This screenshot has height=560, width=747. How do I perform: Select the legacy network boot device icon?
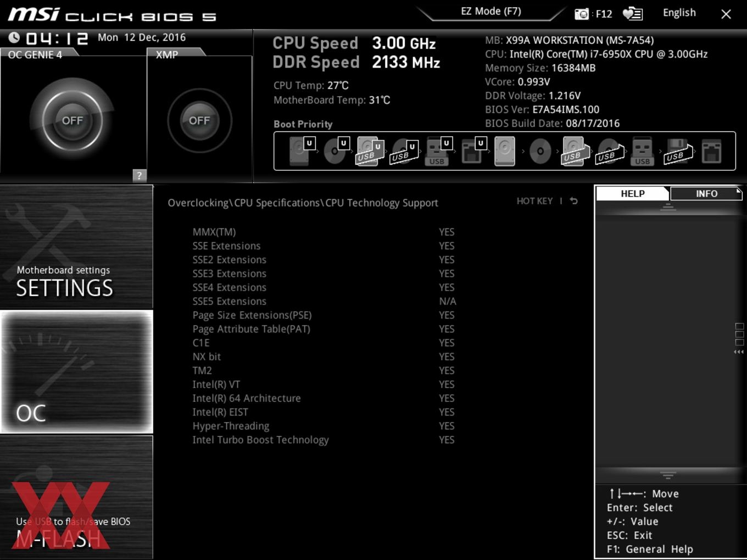(711, 151)
